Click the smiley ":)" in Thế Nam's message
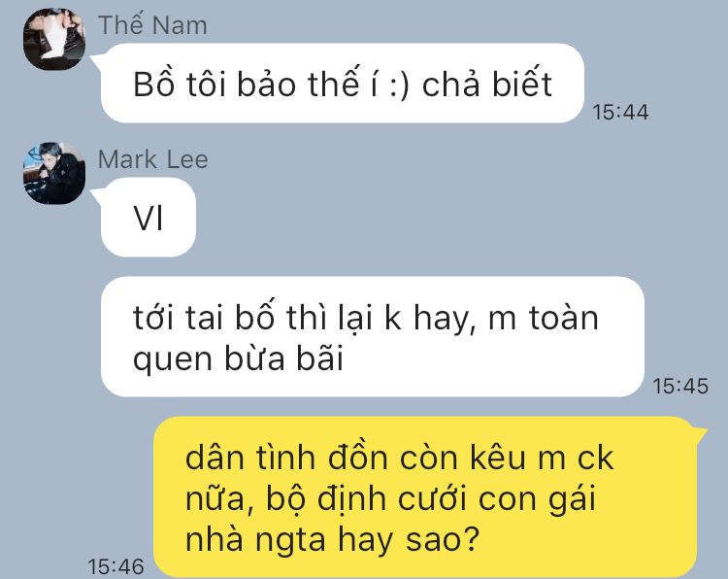 click(399, 86)
